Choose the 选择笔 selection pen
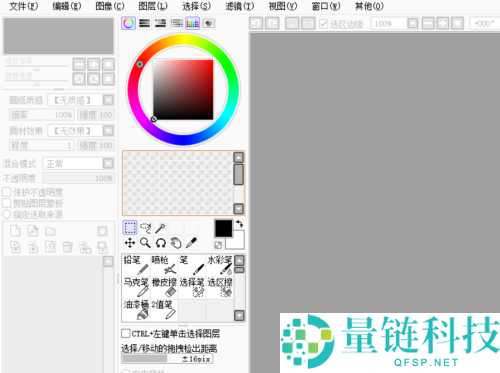Image resolution: width=500 pixels, height=373 pixels. pyautogui.click(x=192, y=288)
